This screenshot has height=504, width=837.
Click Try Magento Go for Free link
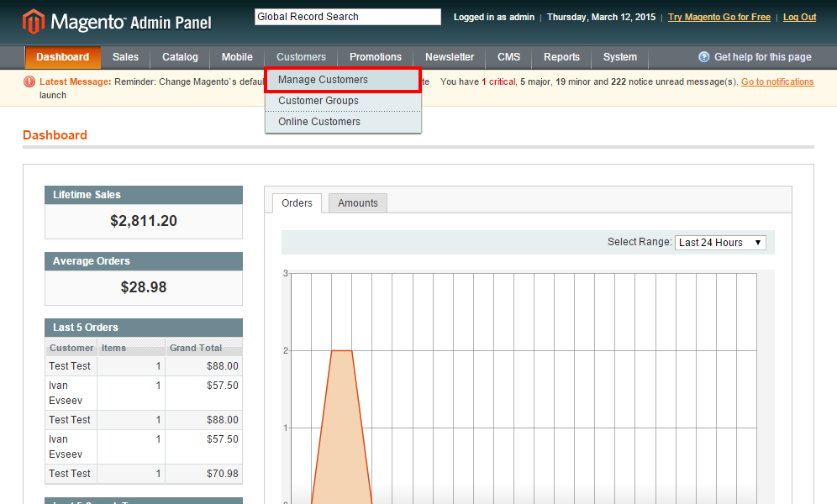pyautogui.click(x=719, y=17)
